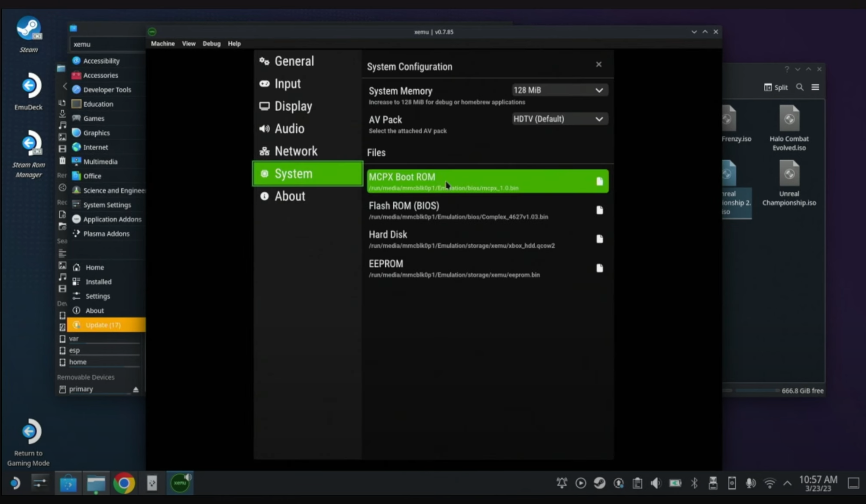Open the Installed apps page
The image size is (866, 504).
coord(107,282)
